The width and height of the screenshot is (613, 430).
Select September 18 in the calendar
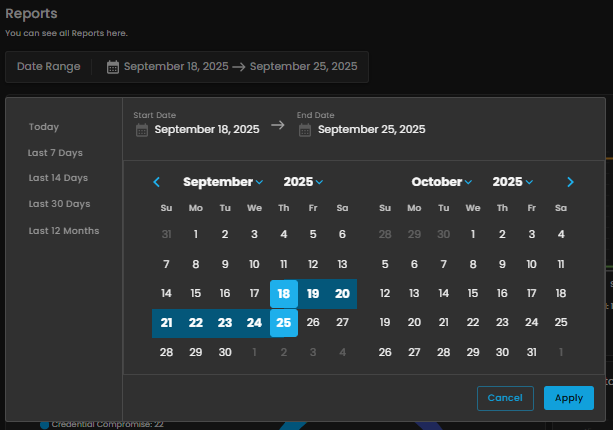point(284,294)
